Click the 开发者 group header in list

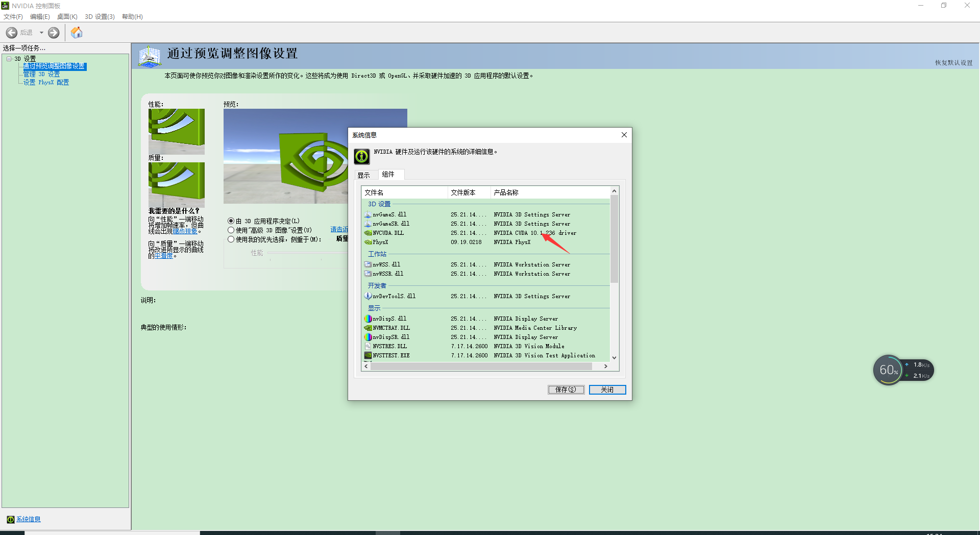pos(377,285)
